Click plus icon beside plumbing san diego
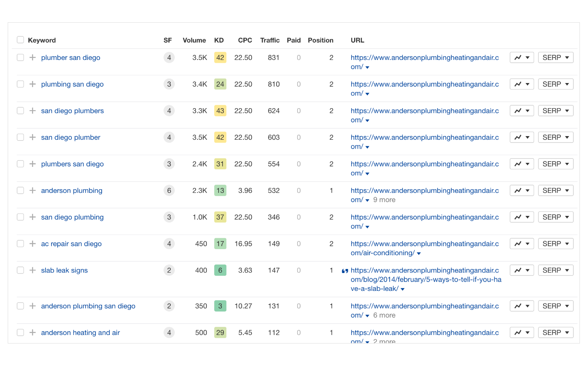588x367 pixels. tap(32, 84)
